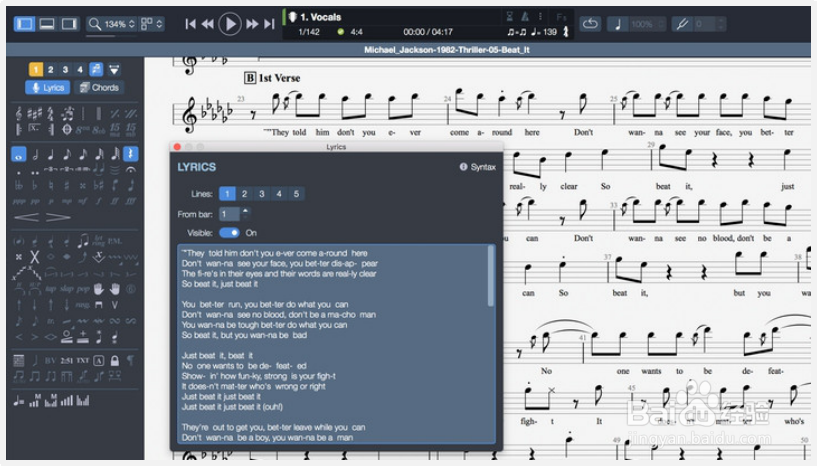The image size is (817, 467).
Task: Close the Lyrics window red button
Action: click(x=177, y=147)
